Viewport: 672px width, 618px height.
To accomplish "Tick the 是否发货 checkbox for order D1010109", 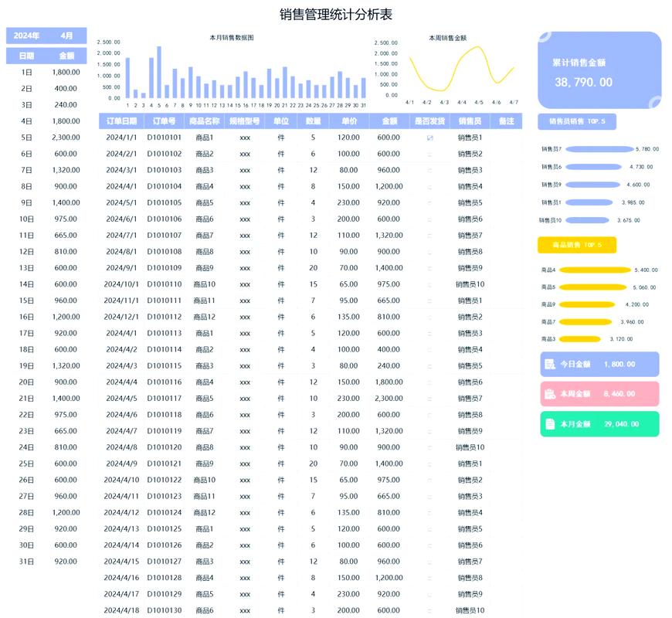I will tap(430, 268).
